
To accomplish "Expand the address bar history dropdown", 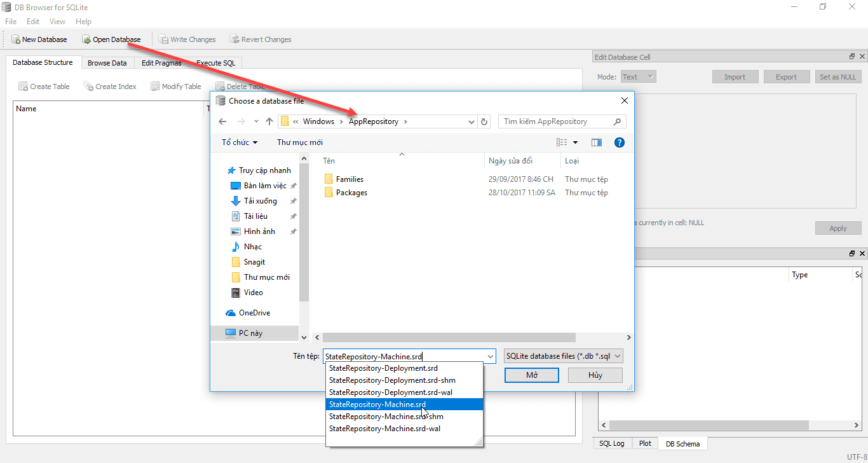I will [x=471, y=121].
